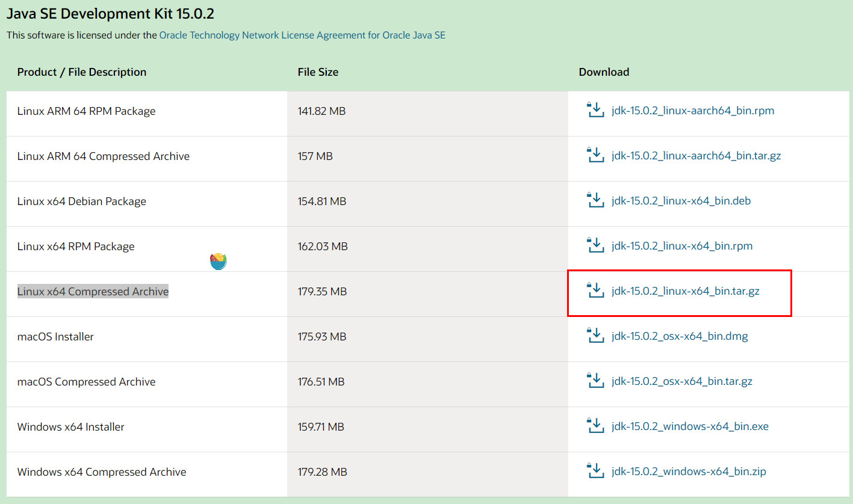Viewport: 853px width, 504px height.
Task: Click download icon for linux-aarch64 tar.gz archive
Action: [595, 155]
